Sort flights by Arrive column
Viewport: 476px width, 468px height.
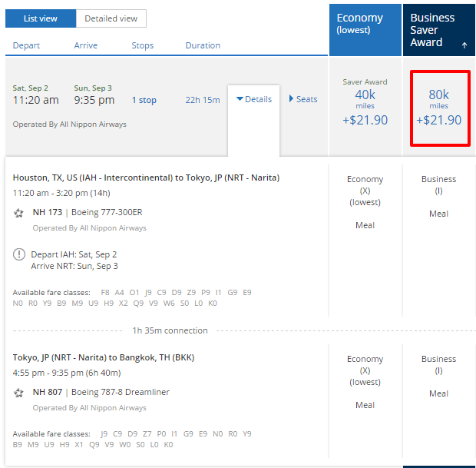86,45
